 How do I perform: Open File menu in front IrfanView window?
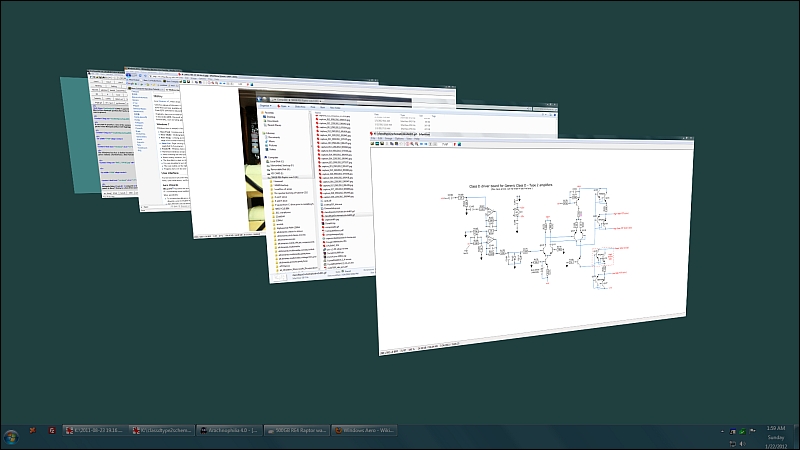(373, 138)
